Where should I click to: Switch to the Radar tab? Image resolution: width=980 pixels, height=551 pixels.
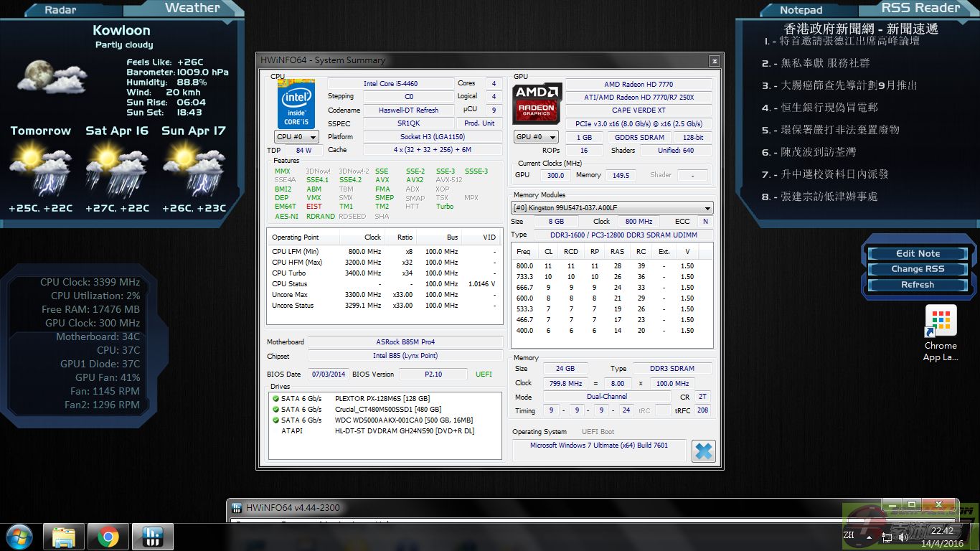pyautogui.click(x=60, y=10)
